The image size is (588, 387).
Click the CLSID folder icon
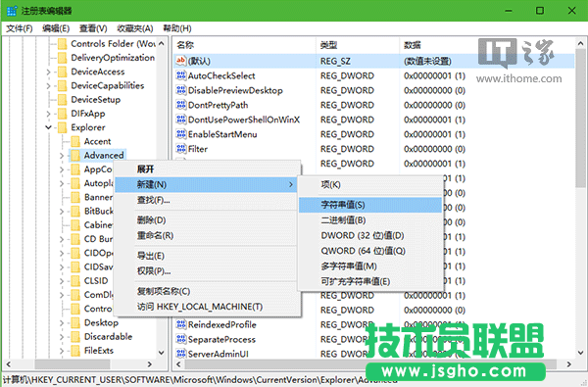point(75,281)
